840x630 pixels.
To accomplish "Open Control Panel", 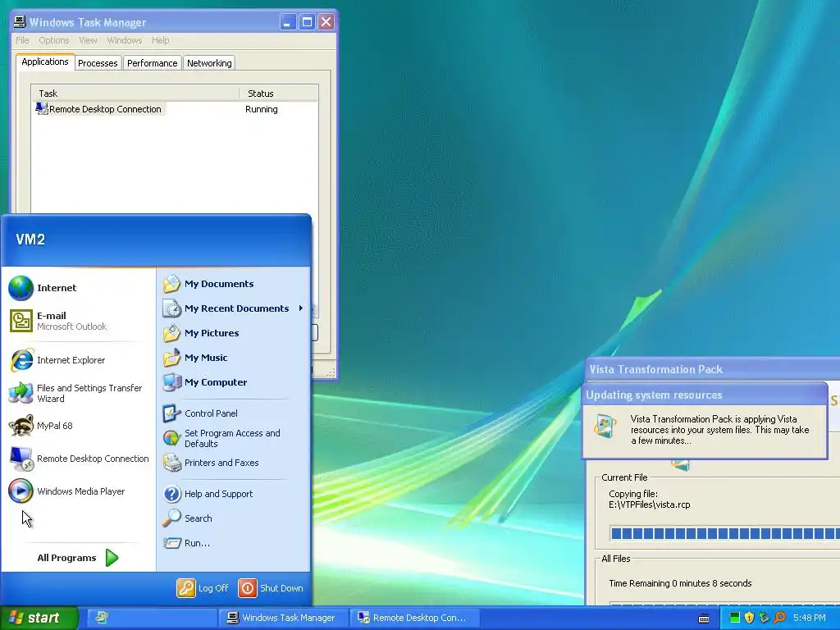I will coord(200,413).
